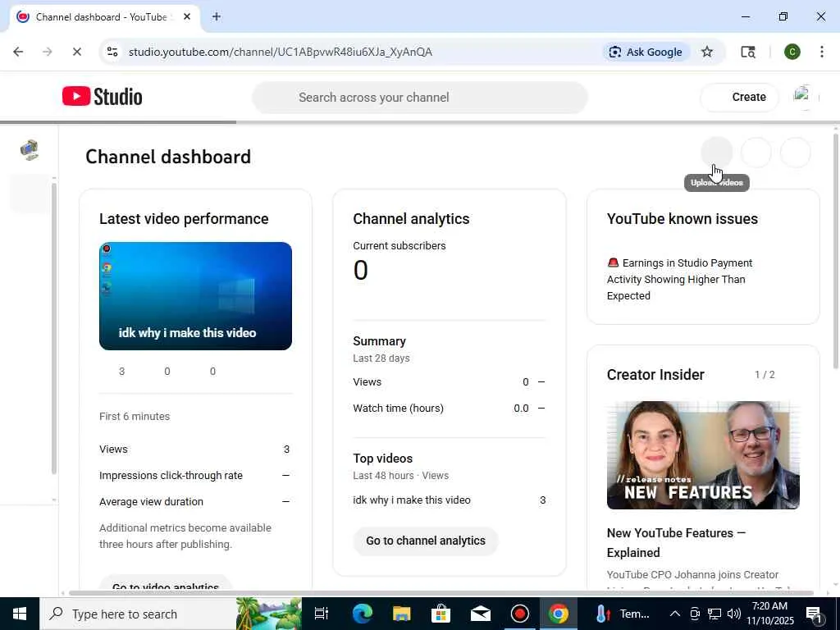This screenshot has width=840, height=630.
Task: Click YouTube known issues card title
Action: point(682,218)
